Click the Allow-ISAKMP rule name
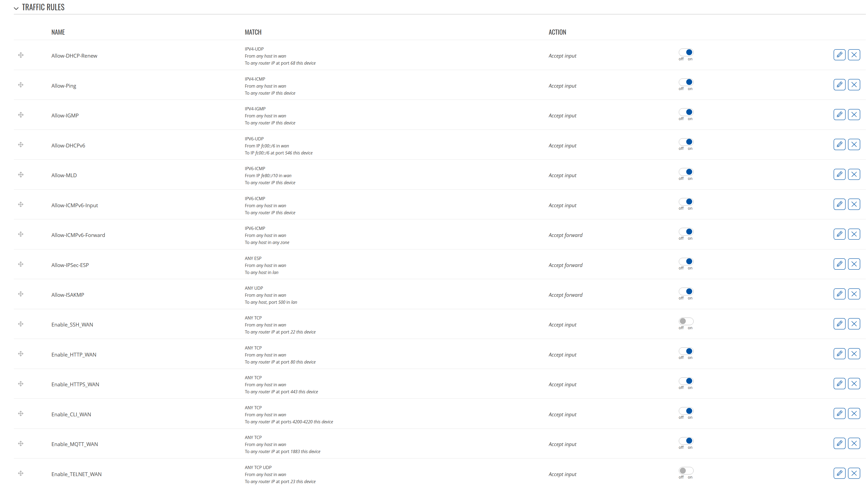868x498 pixels. click(x=68, y=295)
